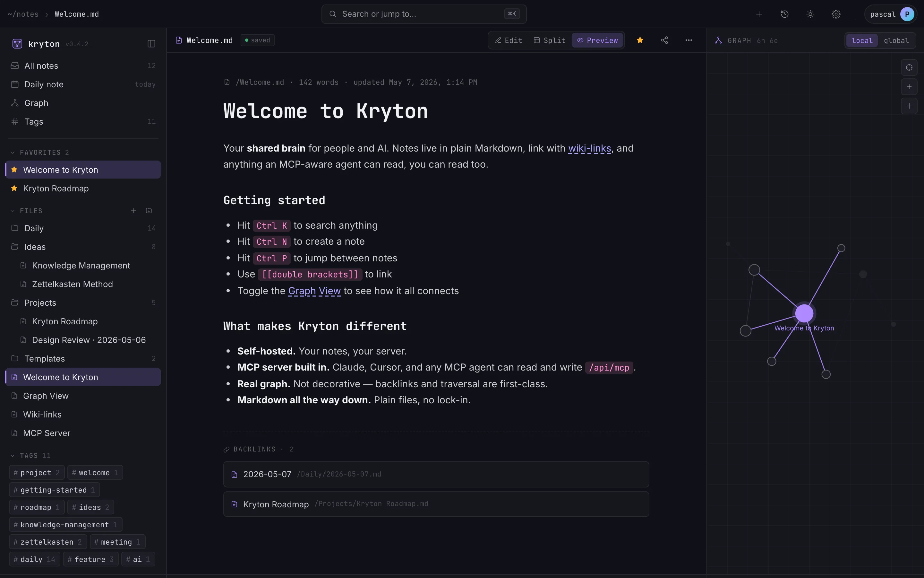Open the more options ellipsis menu
Image resolution: width=924 pixels, height=578 pixels.
click(689, 40)
